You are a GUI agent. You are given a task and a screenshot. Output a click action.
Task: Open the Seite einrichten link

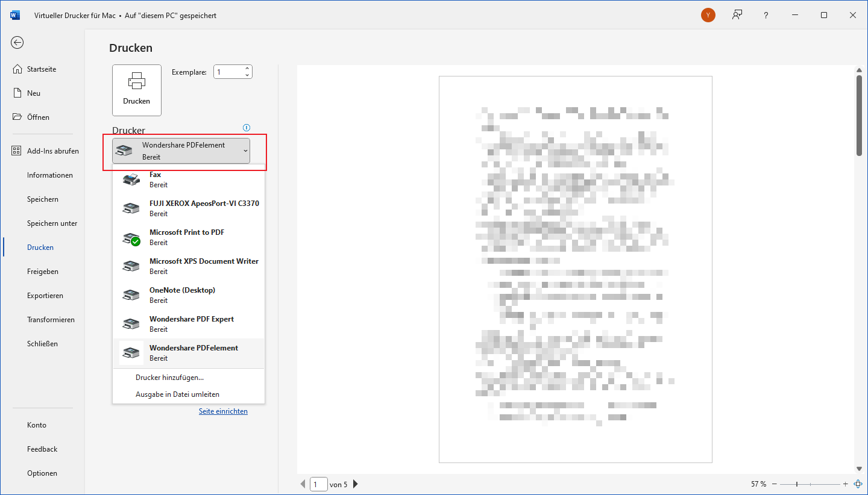pos(223,411)
